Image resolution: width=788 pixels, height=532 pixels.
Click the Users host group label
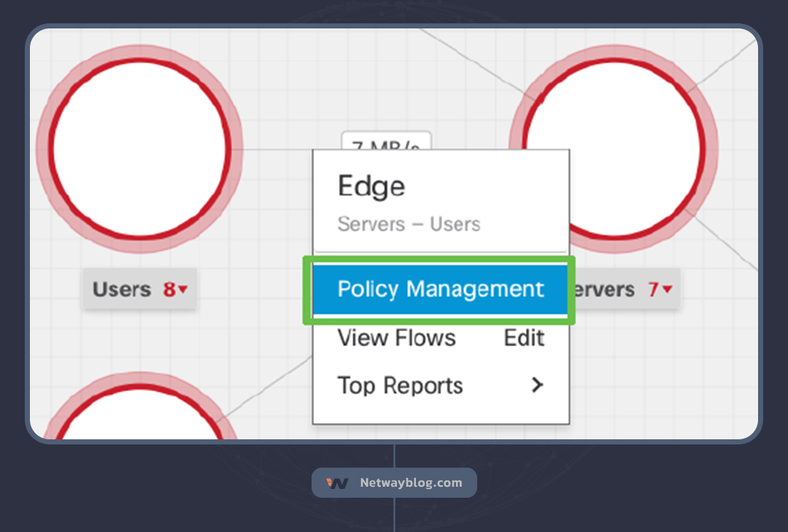point(121,290)
